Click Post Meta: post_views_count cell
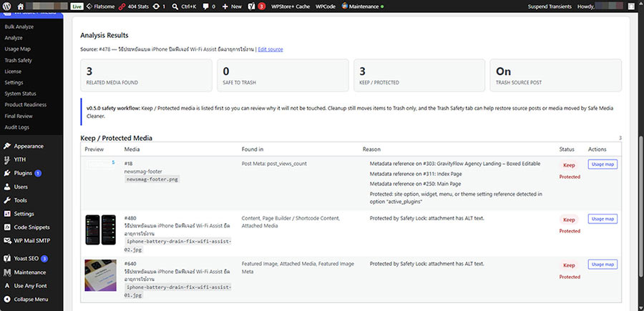Image resolution: width=644 pixels, height=311 pixels. [274, 164]
